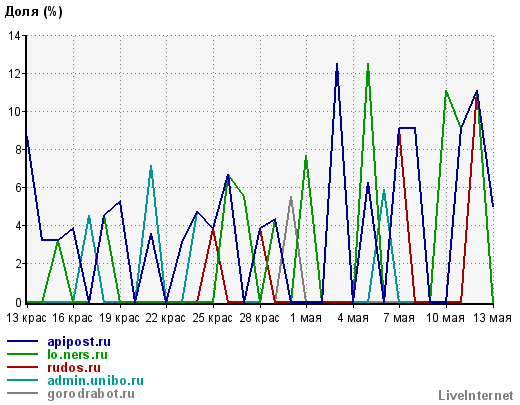This screenshot has height=405, width=520.
Task: Click the 14 value on y-axis
Action: coord(14,36)
